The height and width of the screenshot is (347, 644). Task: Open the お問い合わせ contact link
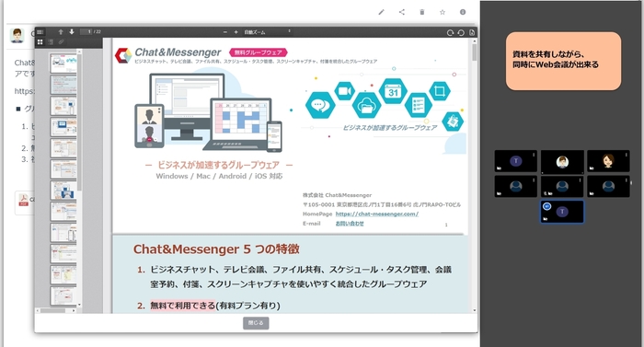pyautogui.click(x=350, y=224)
